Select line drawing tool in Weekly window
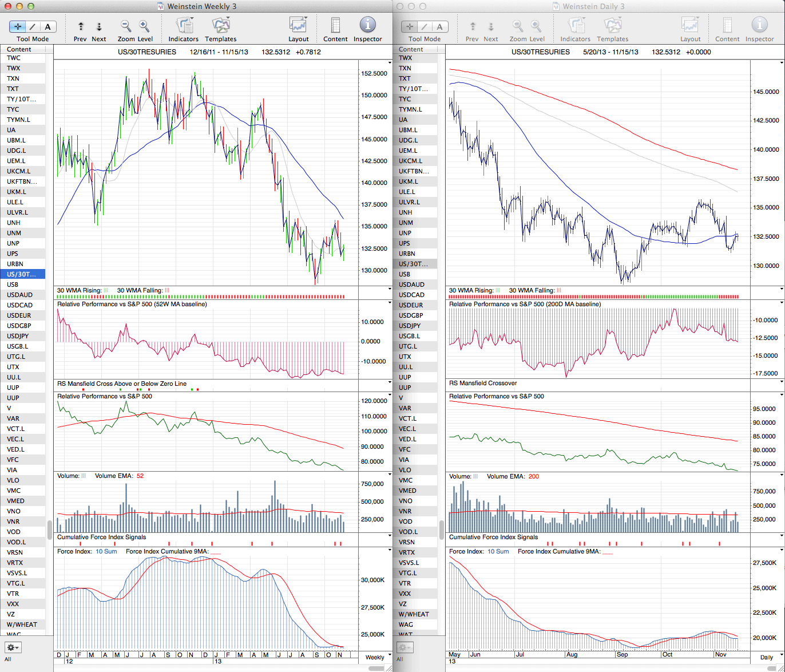This screenshot has height=672, width=785. pyautogui.click(x=33, y=27)
